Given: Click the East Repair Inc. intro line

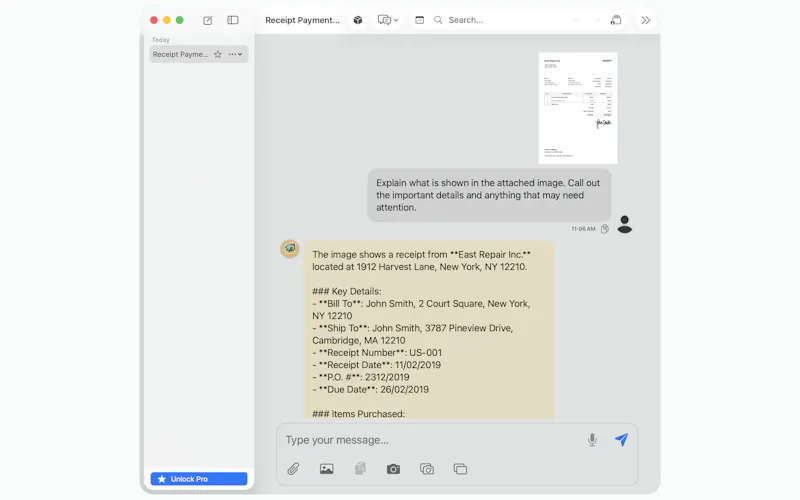Looking at the screenshot, I should (421, 261).
